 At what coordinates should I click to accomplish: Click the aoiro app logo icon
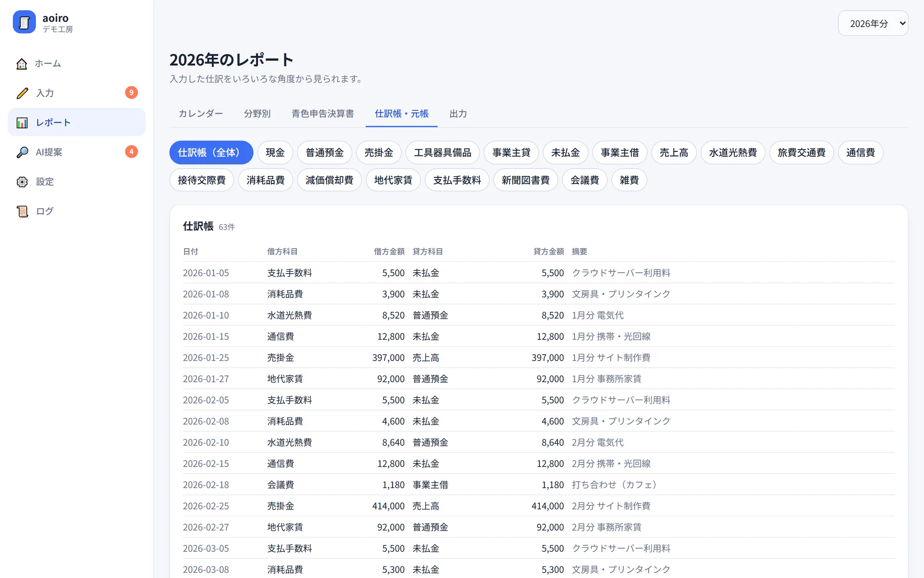point(24,22)
